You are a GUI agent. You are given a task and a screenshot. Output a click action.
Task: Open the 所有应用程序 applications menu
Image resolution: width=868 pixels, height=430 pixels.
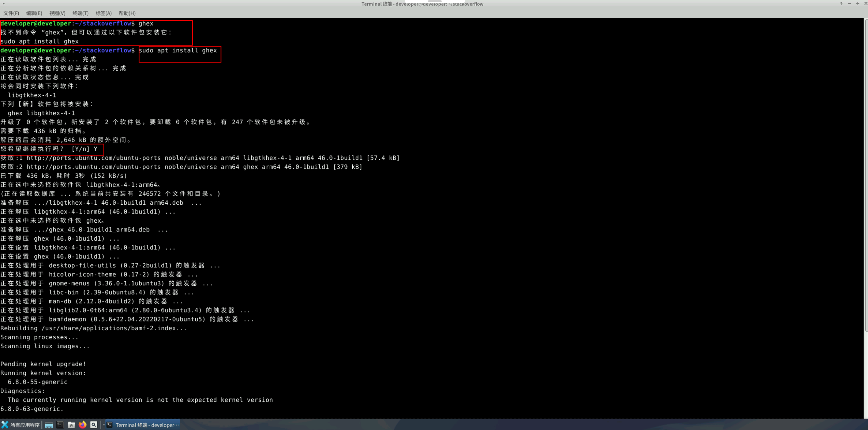tap(21, 425)
